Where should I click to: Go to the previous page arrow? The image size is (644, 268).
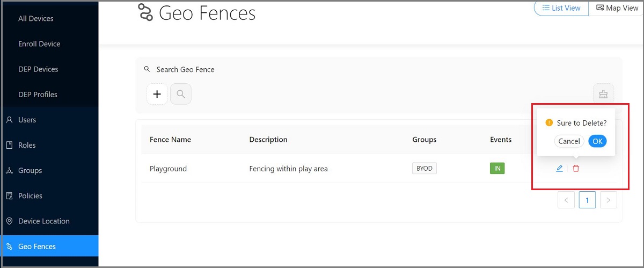pyautogui.click(x=566, y=200)
